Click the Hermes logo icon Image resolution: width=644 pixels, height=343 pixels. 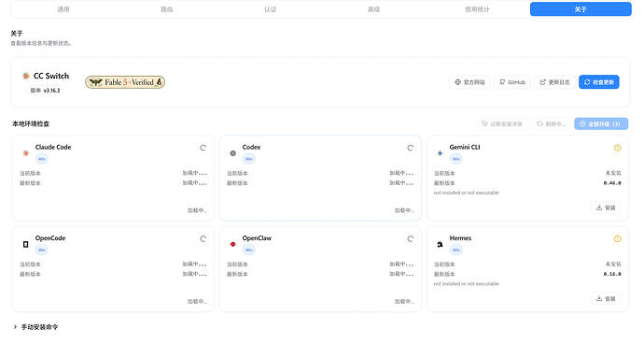coord(440,244)
